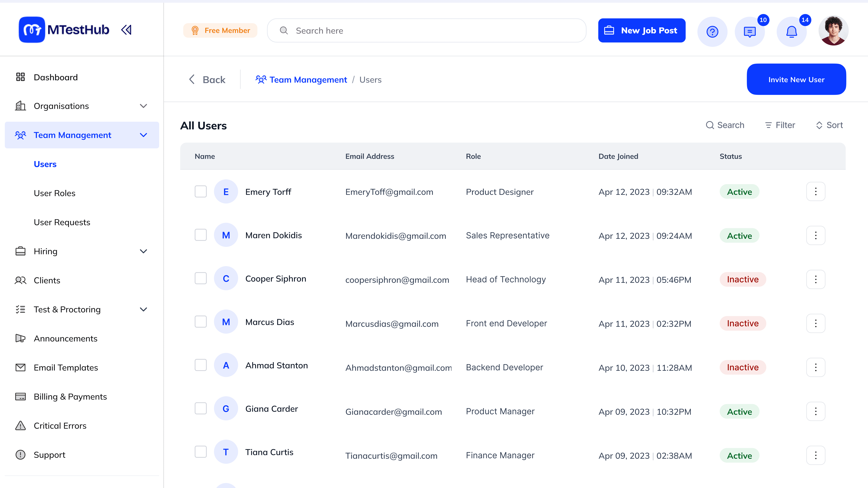Open notifications bell icon
The height and width of the screenshot is (488, 868).
click(x=791, y=32)
